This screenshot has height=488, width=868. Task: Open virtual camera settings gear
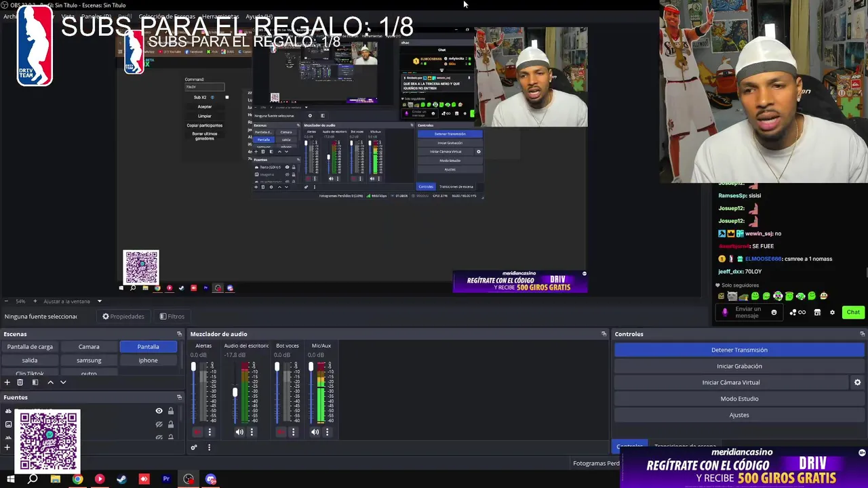[x=857, y=382]
